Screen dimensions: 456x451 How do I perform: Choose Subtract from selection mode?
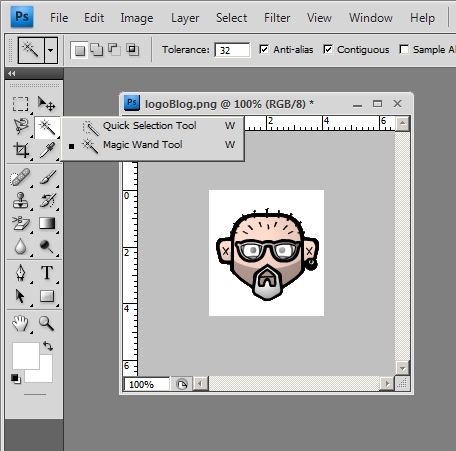click(x=114, y=50)
